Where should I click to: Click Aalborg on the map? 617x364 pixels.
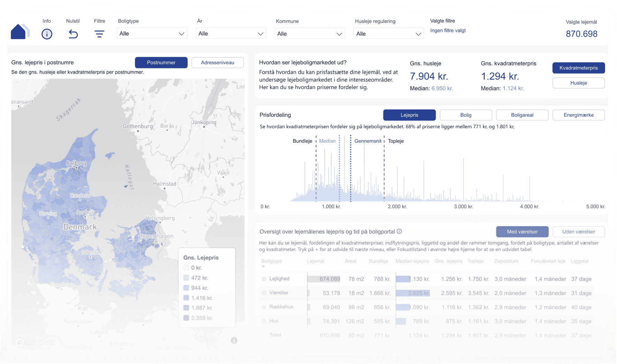click(76, 163)
